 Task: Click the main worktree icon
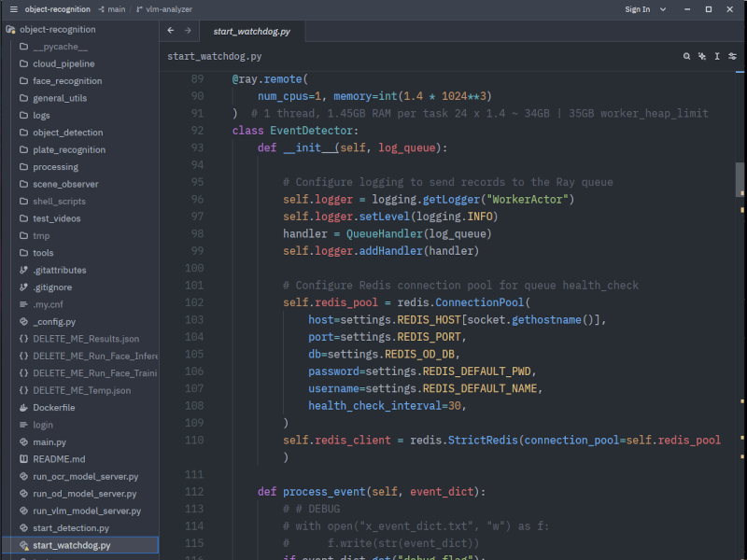click(101, 9)
